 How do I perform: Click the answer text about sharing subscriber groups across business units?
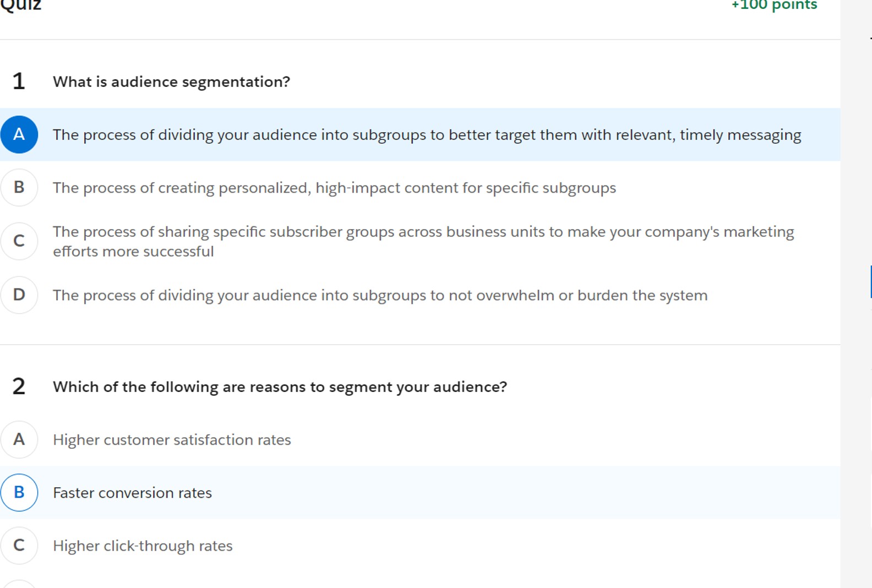(x=423, y=241)
